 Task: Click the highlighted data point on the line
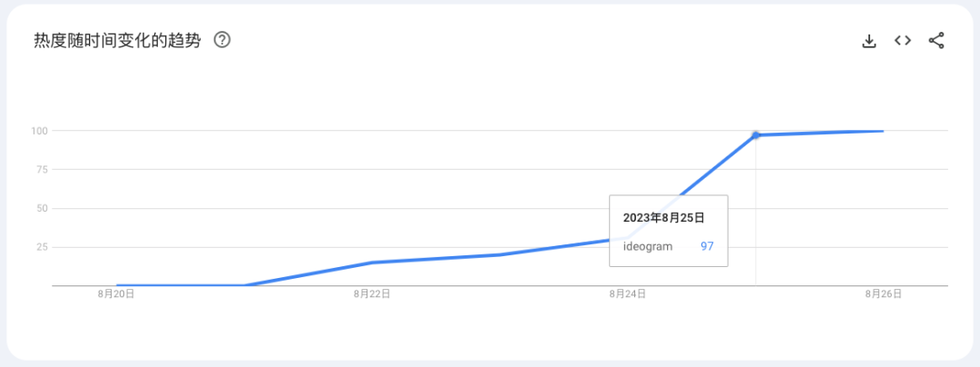click(756, 135)
